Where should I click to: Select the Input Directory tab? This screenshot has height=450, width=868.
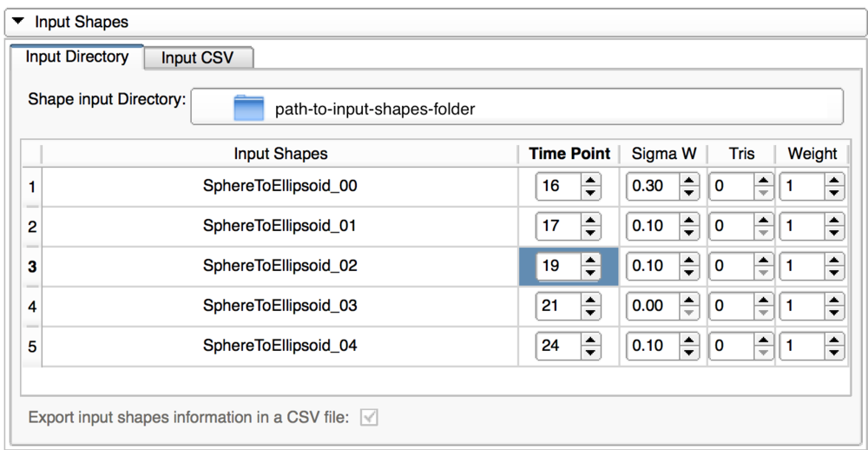[77, 57]
